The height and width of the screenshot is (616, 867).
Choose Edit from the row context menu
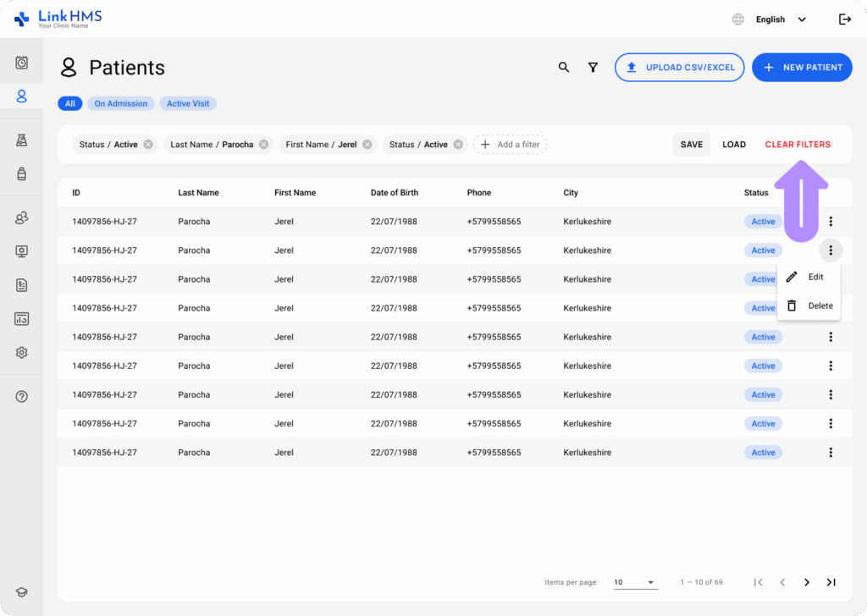click(809, 277)
